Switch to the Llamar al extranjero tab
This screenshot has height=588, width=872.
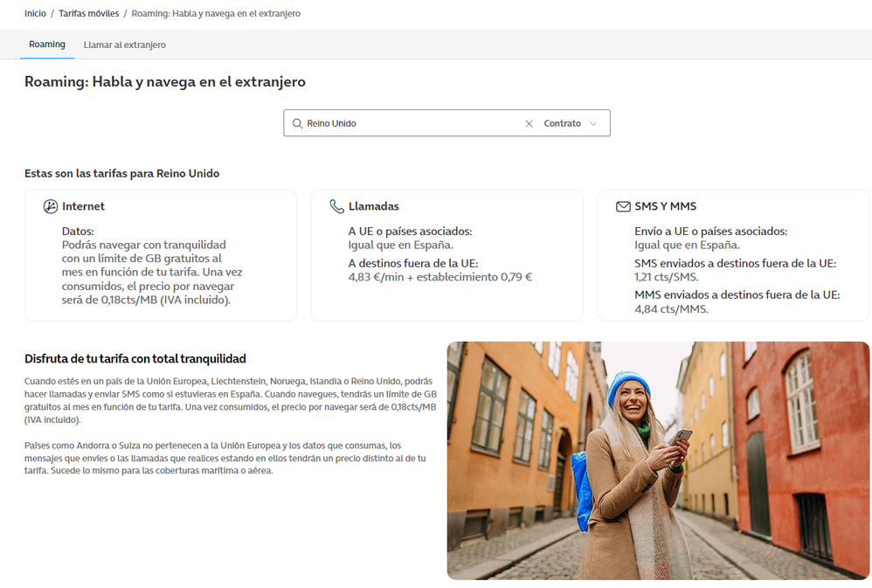coord(124,45)
